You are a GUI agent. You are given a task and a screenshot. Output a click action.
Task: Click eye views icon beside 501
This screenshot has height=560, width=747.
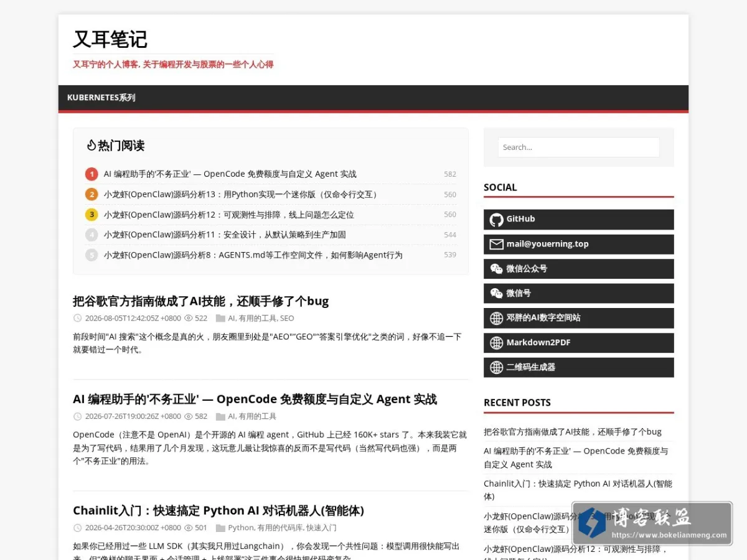189,528
